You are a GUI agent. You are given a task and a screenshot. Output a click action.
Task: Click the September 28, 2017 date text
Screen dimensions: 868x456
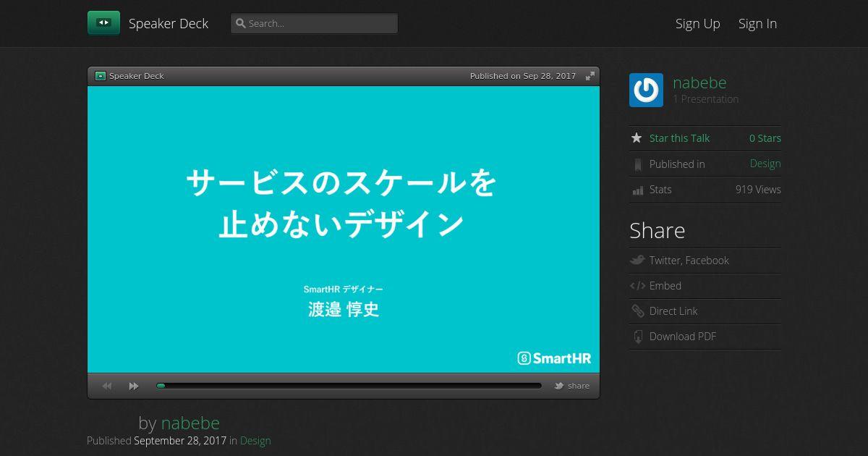pyautogui.click(x=180, y=440)
